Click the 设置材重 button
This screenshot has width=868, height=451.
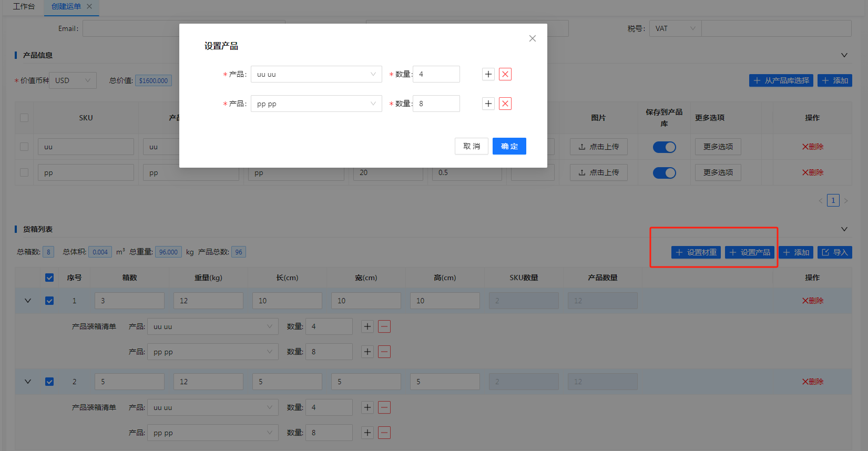696,252
